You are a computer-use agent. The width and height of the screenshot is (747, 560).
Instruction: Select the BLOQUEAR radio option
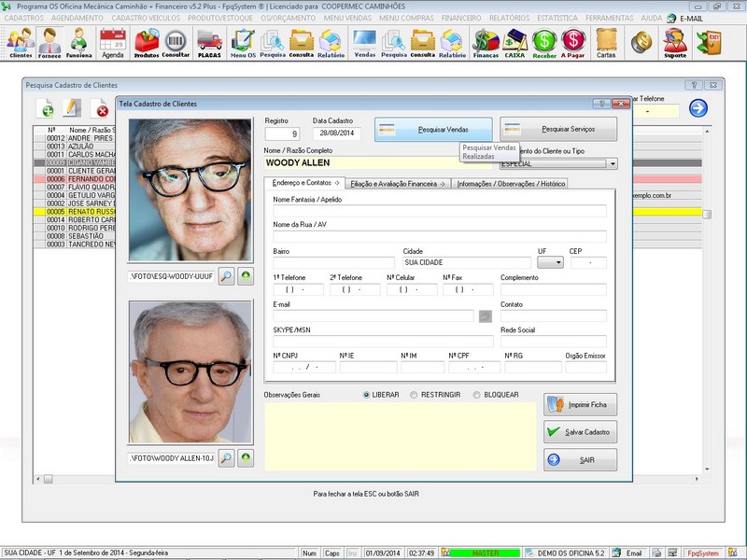click(x=477, y=395)
